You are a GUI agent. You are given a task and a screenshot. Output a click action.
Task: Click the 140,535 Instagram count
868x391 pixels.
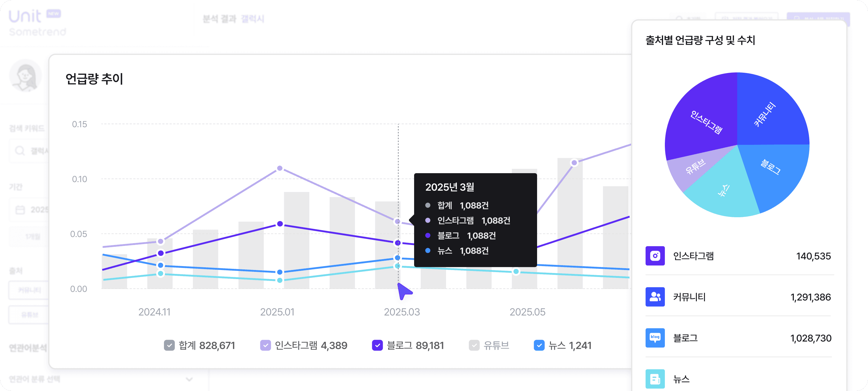[813, 256]
